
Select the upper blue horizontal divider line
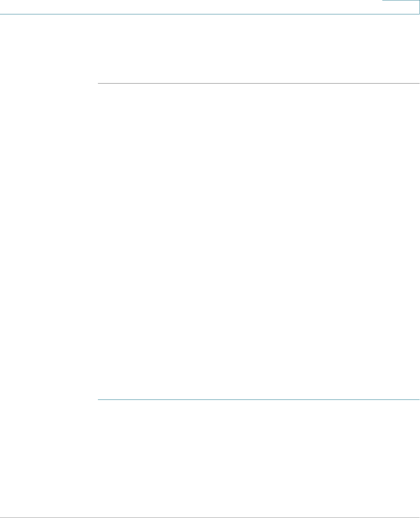click(259, 83)
